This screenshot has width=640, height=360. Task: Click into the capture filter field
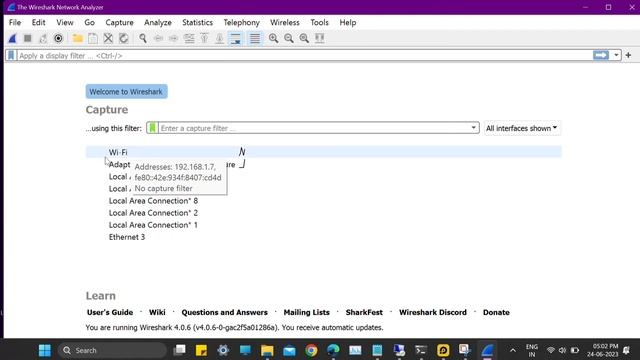(x=313, y=128)
